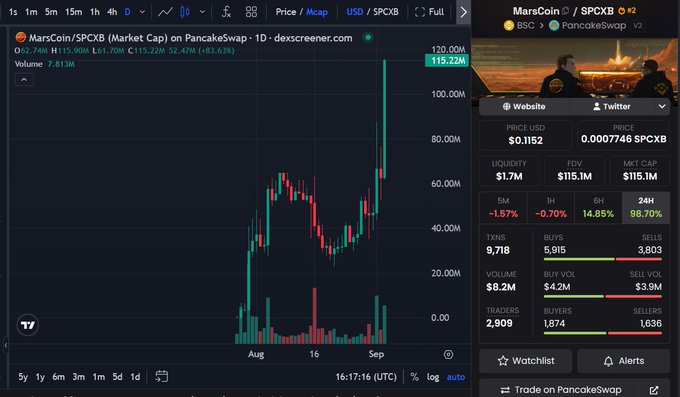Click the 115.22M current price label
The width and height of the screenshot is (680, 397).
click(448, 61)
